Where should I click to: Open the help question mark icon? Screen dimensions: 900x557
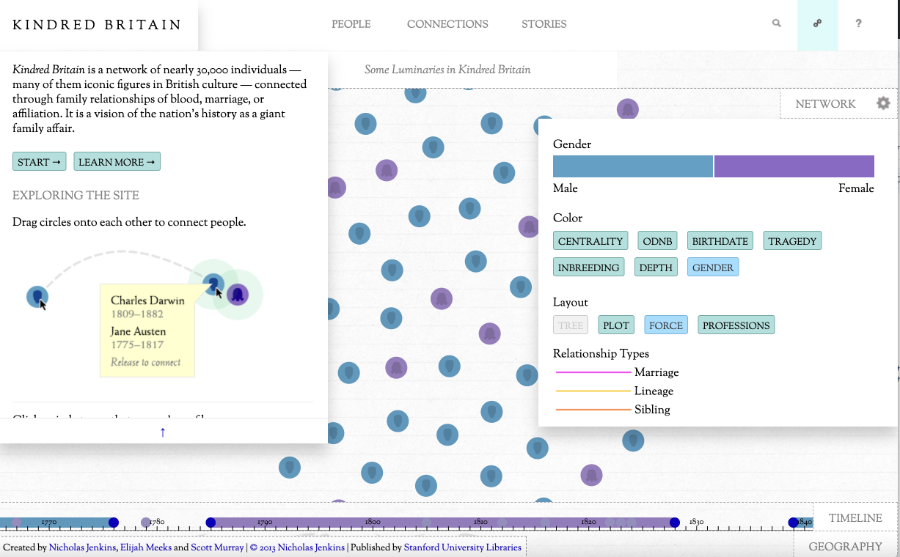coord(858,24)
